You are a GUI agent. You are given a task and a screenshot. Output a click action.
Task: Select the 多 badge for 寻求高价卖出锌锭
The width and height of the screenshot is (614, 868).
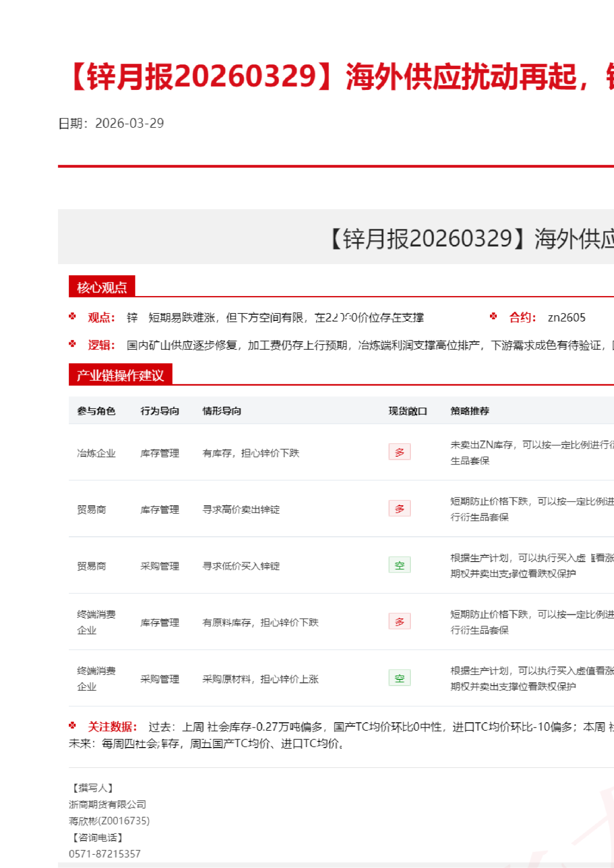(400, 508)
